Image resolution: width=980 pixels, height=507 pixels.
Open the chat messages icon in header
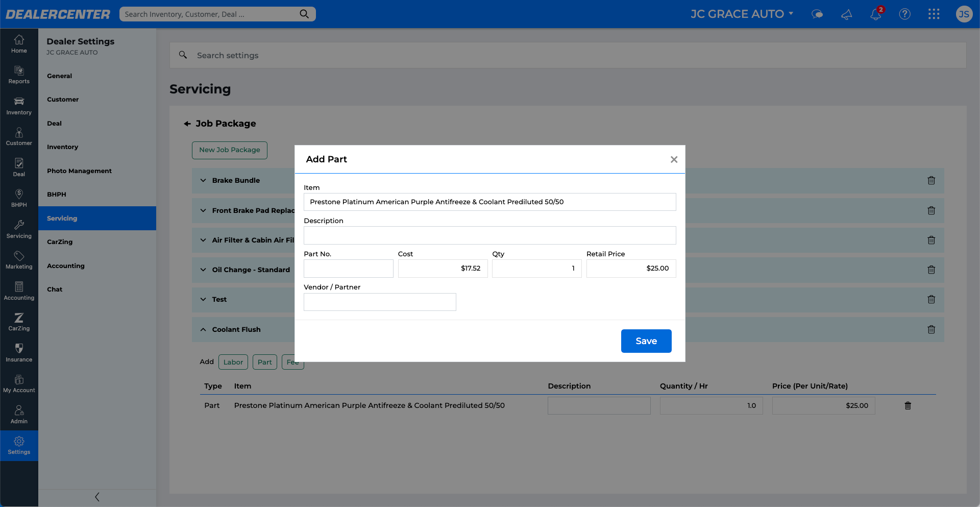(817, 14)
